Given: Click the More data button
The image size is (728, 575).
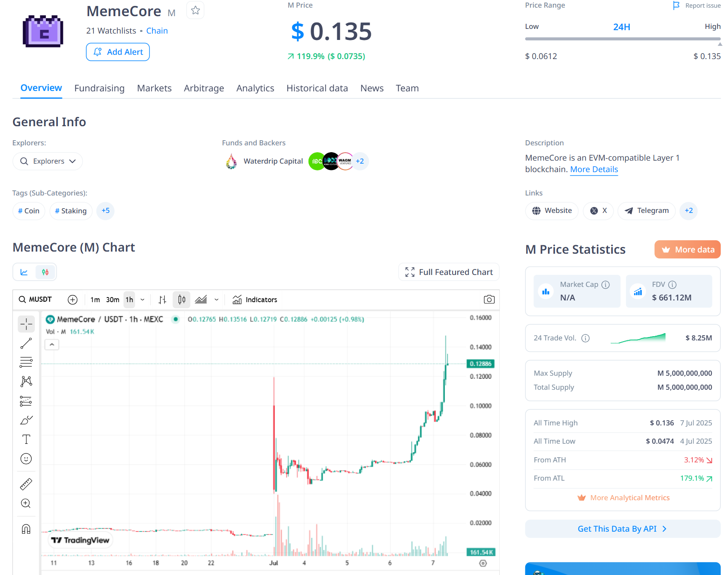Looking at the screenshot, I should (687, 249).
